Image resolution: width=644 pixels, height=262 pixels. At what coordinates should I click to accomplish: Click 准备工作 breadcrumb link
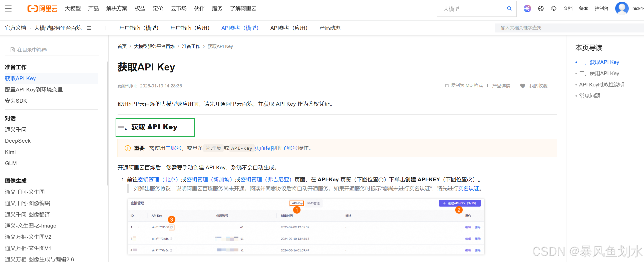point(191,46)
